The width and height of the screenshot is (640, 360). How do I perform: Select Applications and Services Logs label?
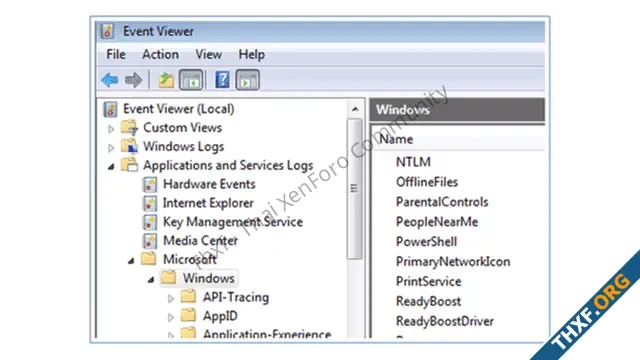click(x=228, y=165)
